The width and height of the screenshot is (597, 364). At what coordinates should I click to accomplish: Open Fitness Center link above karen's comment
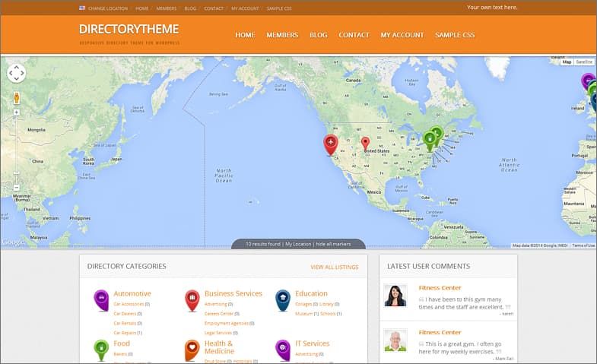[440, 288]
